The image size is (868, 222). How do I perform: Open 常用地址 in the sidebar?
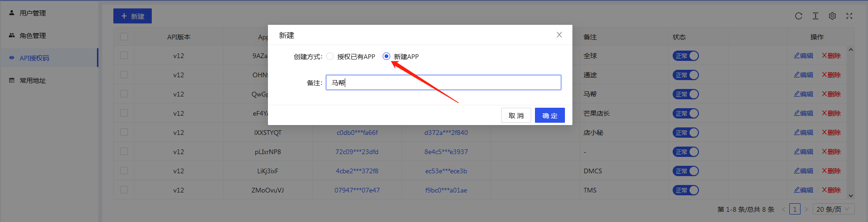pyautogui.click(x=33, y=81)
